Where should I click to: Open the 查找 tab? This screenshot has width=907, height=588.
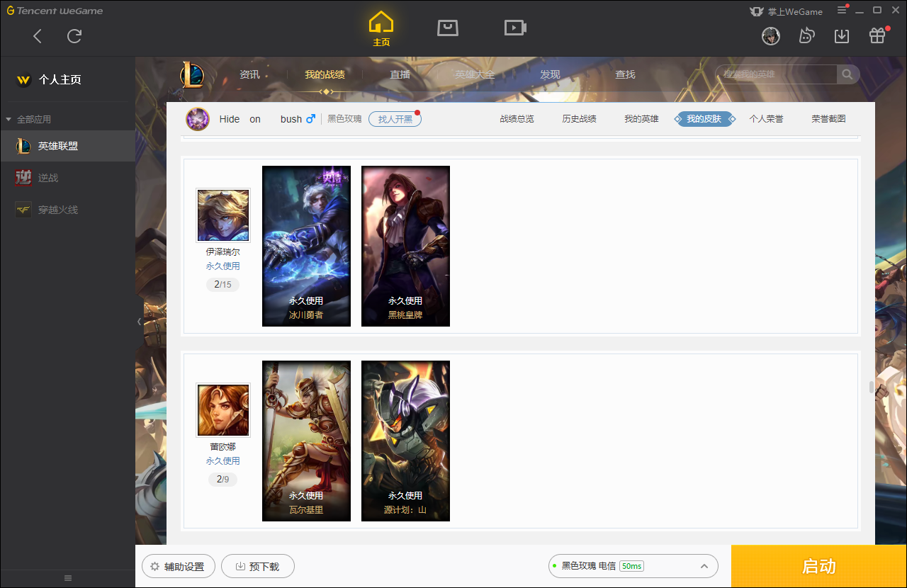coord(625,74)
